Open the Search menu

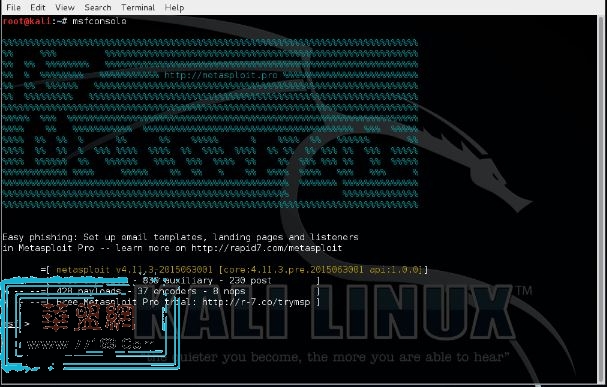98,7
